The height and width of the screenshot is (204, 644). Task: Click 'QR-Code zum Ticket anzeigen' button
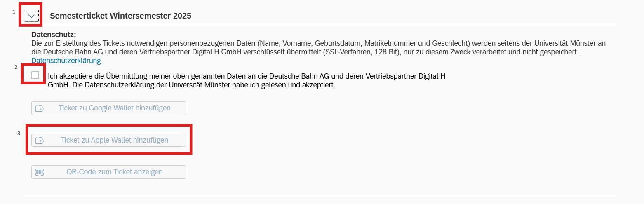pos(108,172)
